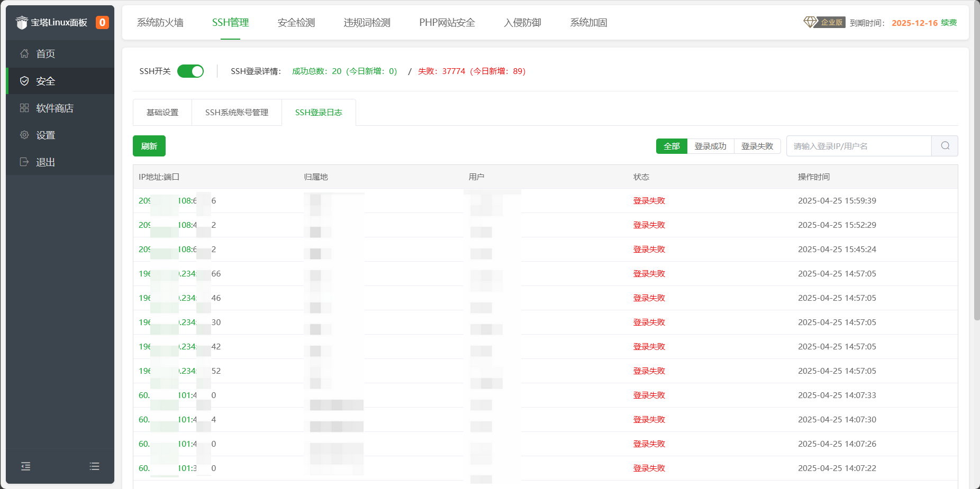
Task: Click the 企业版 diamond badge
Action: coord(824,23)
